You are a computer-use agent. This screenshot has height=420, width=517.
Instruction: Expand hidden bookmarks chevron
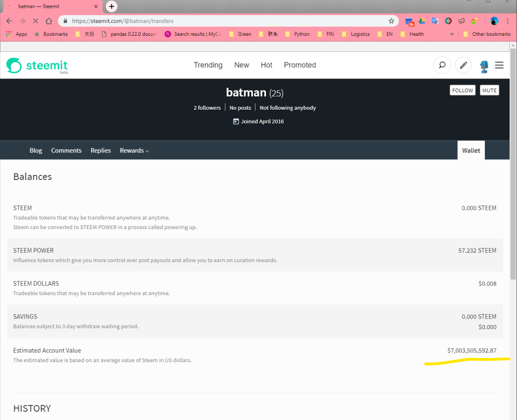tap(452, 34)
